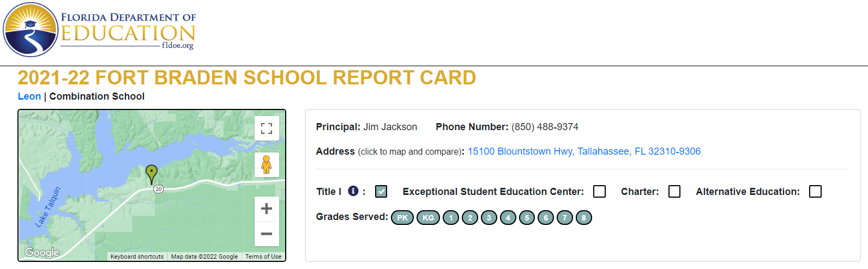Zoom out the map with minus button
The width and height of the screenshot is (868, 269).
tap(267, 234)
